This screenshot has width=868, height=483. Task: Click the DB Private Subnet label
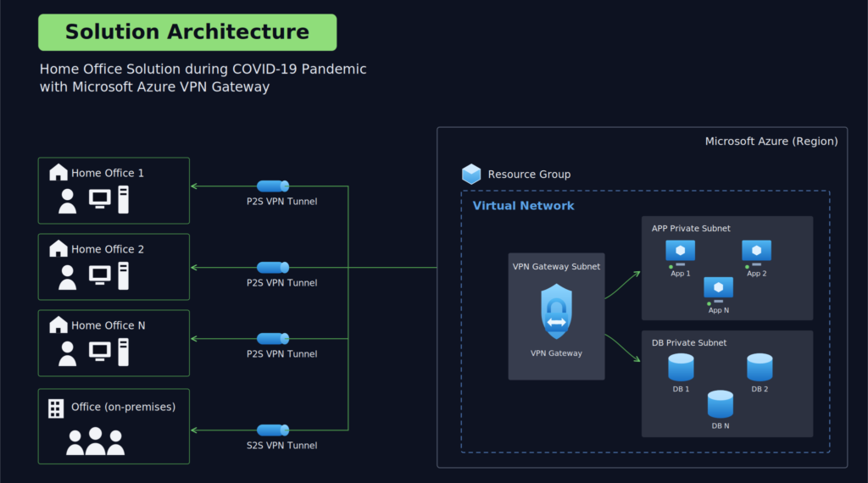(x=689, y=343)
